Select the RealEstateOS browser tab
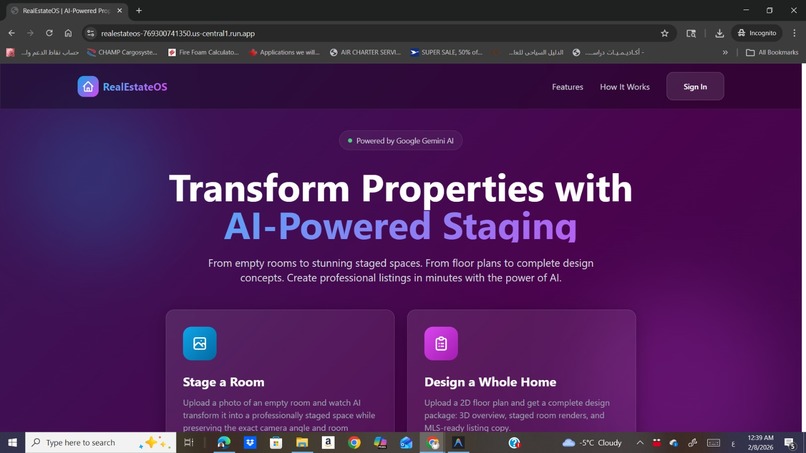Image resolution: width=806 pixels, height=453 pixels. (67, 10)
